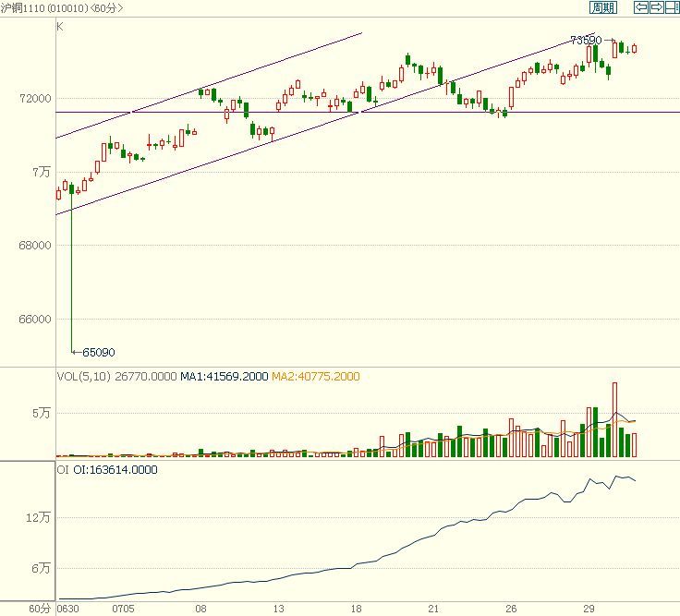Click the 0630 date marker
The width and height of the screenshot is (680, 616).
coord(68,609)
